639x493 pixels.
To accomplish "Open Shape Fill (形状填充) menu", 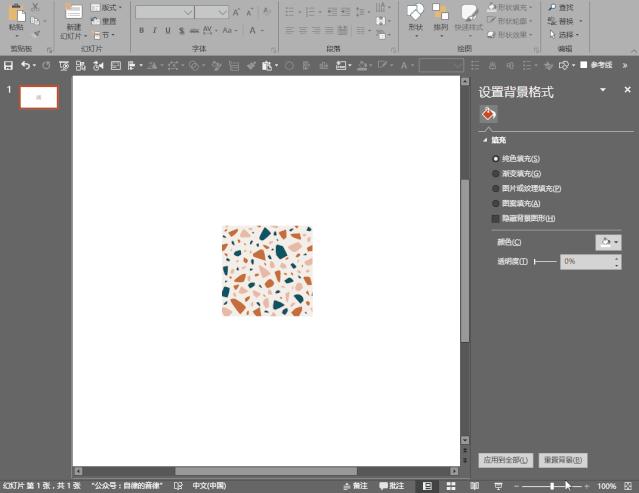I will point(510,7).
